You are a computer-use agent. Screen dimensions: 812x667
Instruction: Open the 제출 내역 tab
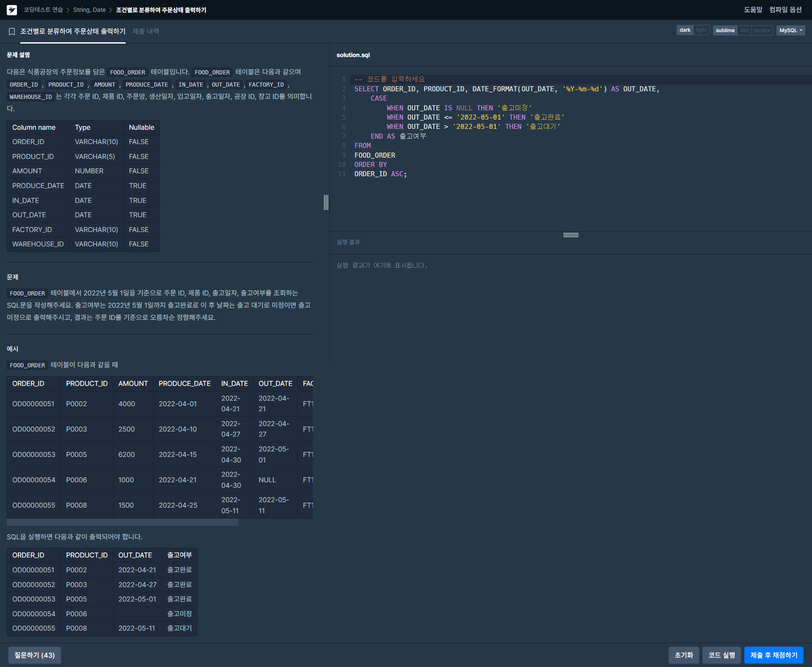click(145, 31)
